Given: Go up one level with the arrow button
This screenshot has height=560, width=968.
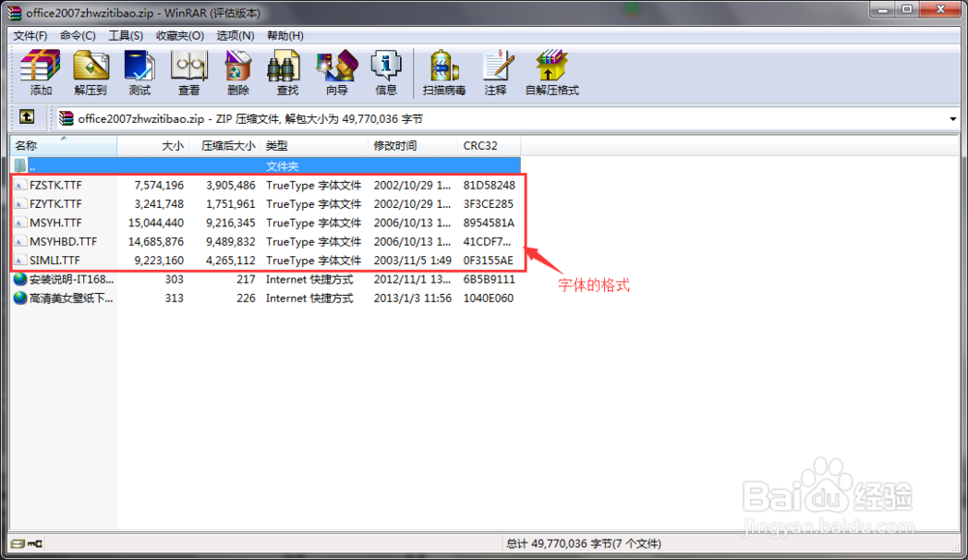Looking at the screenshot, I should click(26, 117).
